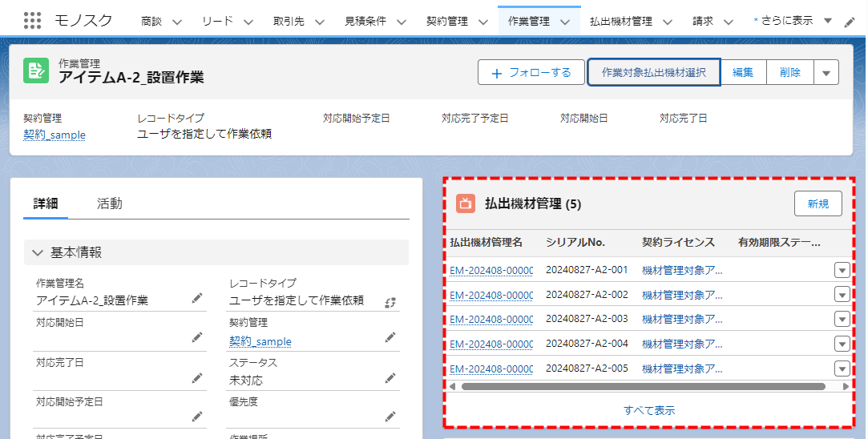Click the フォローする button
Image resolution: width=868 pixels, height=439 pixels.
[x=531, y=72]
